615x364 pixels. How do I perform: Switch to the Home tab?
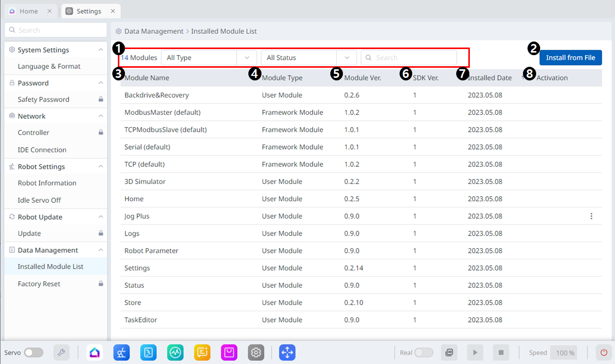point(29,11)
